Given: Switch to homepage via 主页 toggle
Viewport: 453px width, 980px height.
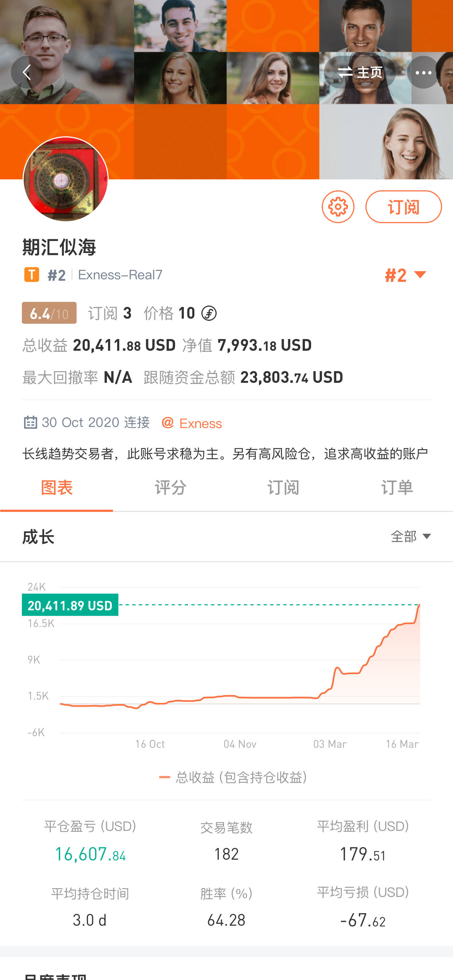Looking at the screenshot, I should pyautogui.click(x=360, y=72).
